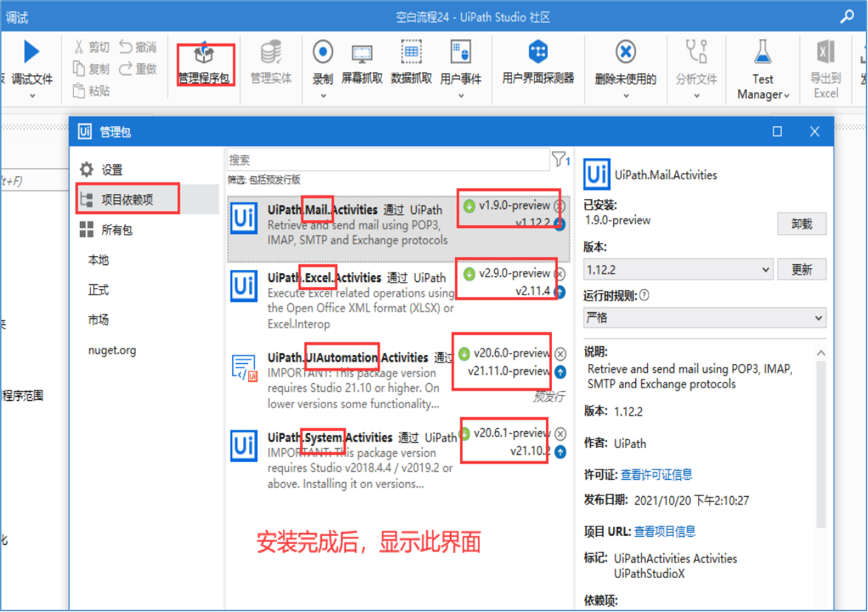Click 撤消 undo button

138,47
